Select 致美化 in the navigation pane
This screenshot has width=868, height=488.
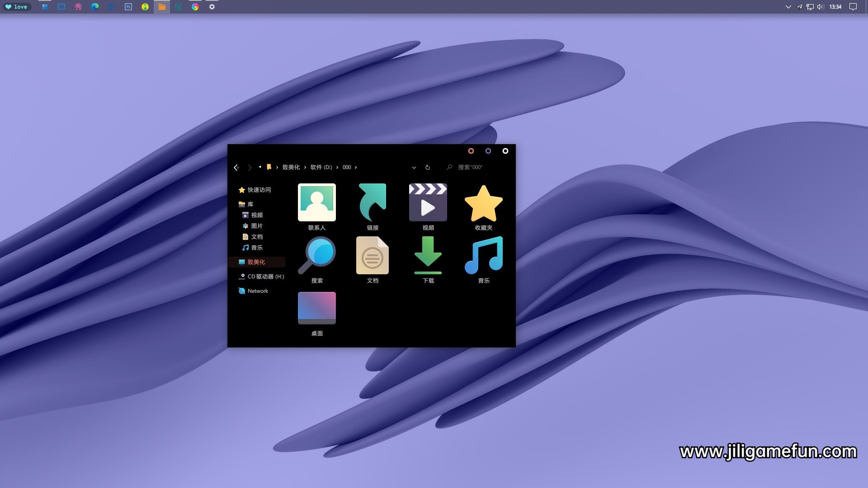[x=257, y=262]
